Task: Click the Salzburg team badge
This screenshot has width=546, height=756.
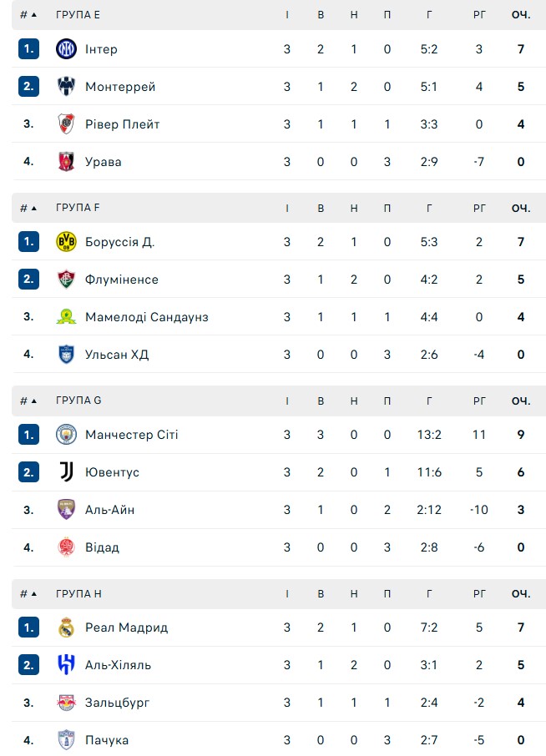Action: click(x=66, y=703)
